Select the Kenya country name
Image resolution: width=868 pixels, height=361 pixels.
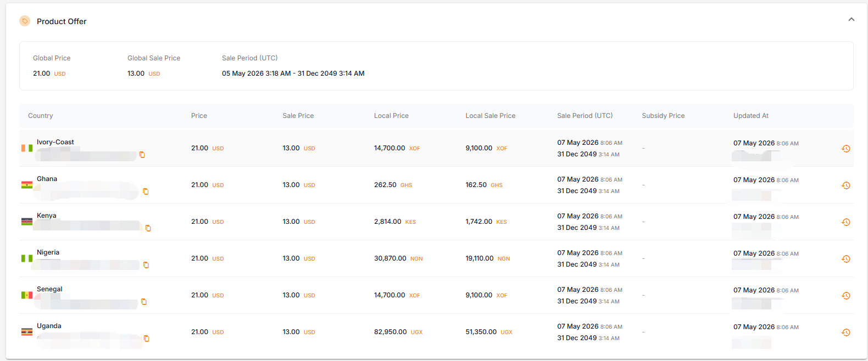coord(47,216)
